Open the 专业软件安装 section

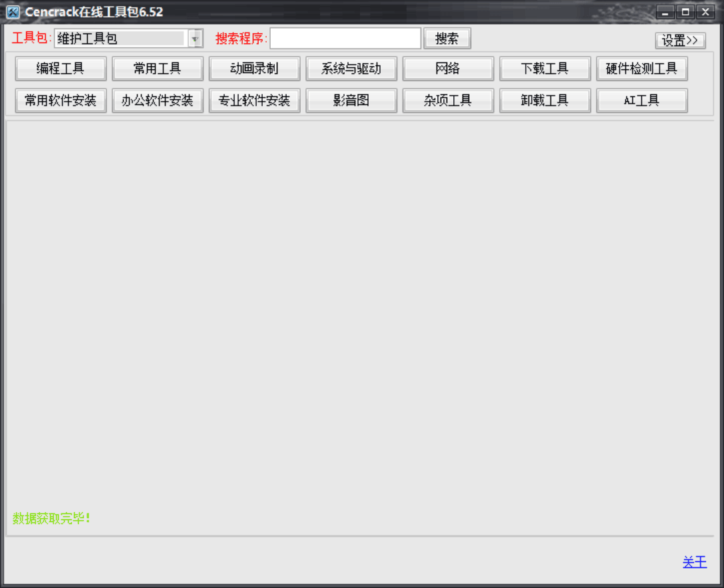(254, 100)
